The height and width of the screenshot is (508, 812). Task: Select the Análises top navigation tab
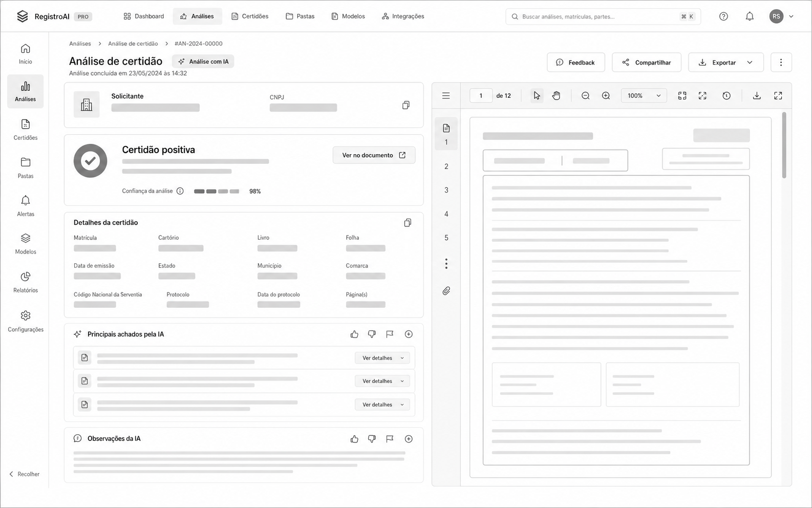coord(197,16)
